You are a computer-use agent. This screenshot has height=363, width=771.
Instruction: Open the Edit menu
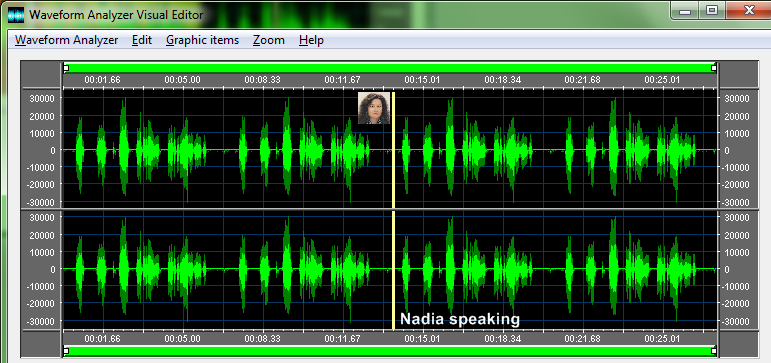coord(142,40)
